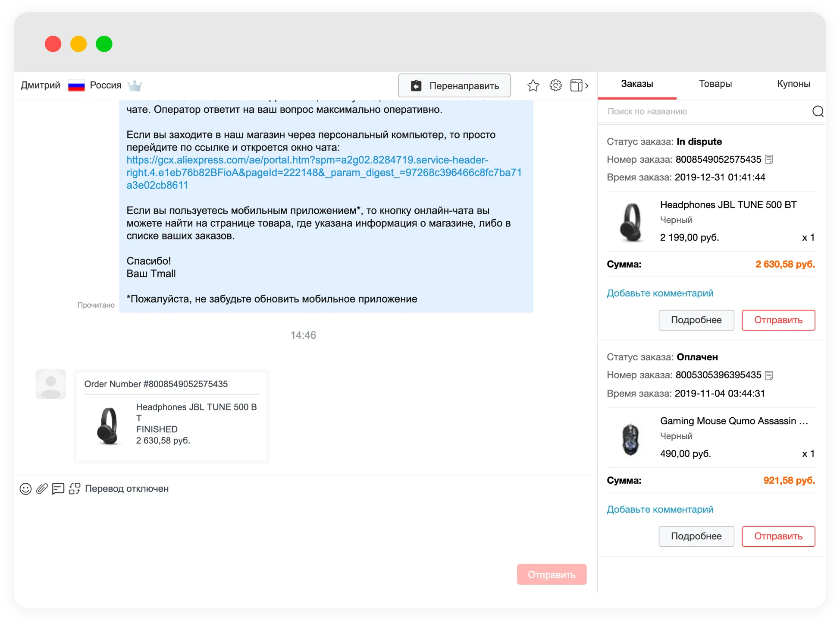Open Подробнее for Gaming Mouse order
The height and width of the screenshot is (624, 840).
coord(696,536)
